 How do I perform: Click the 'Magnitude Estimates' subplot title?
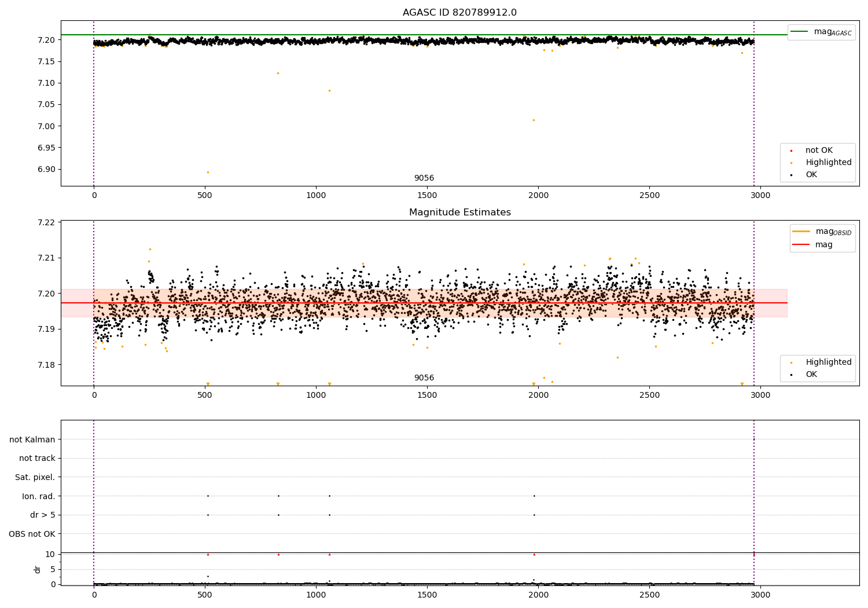[459, 213]
